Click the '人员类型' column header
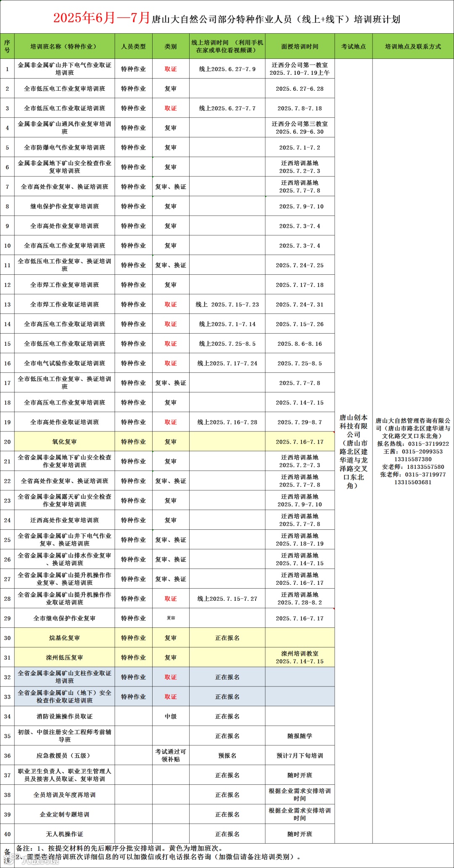454x868 pixels. pyautogui.click(x=133, y=46)
